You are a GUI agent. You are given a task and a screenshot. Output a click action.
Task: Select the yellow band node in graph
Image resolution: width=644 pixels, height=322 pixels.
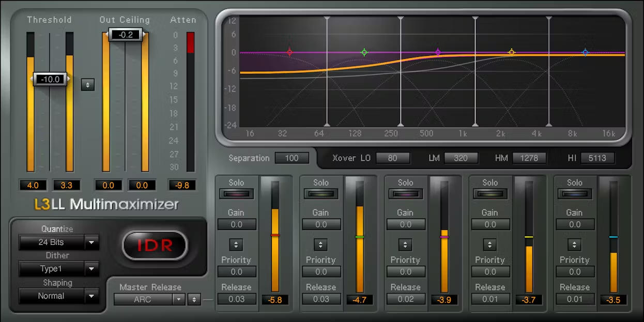(512, 52)
